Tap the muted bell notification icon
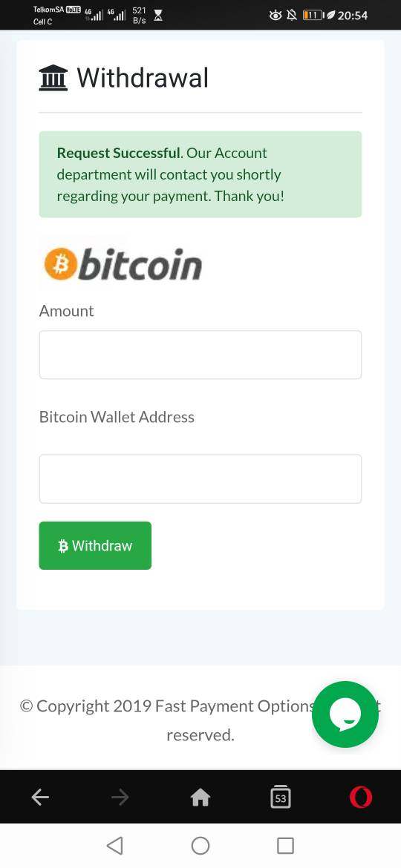Viewport: 401px width, 868px height. [x=292, y=15]
